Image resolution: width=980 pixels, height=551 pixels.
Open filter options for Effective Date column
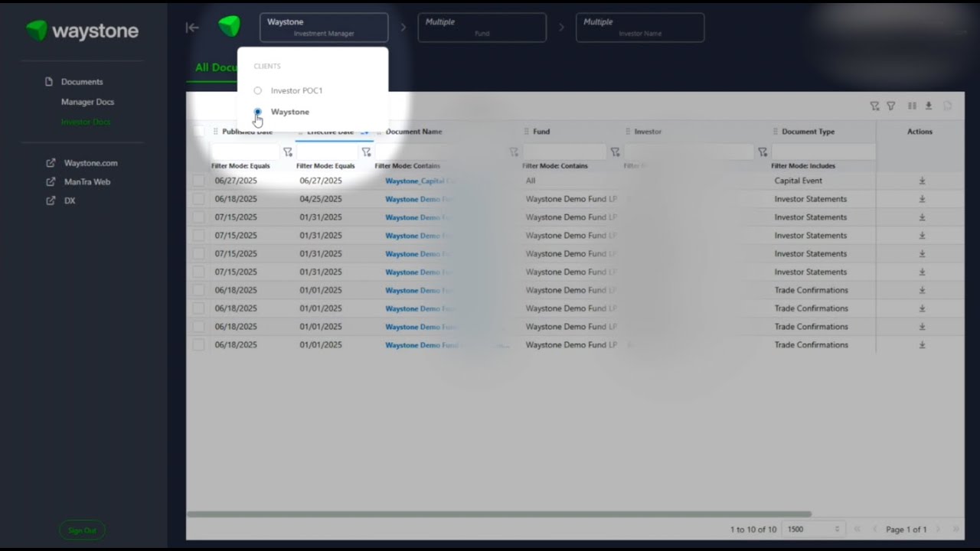click(x=366, y=152)
